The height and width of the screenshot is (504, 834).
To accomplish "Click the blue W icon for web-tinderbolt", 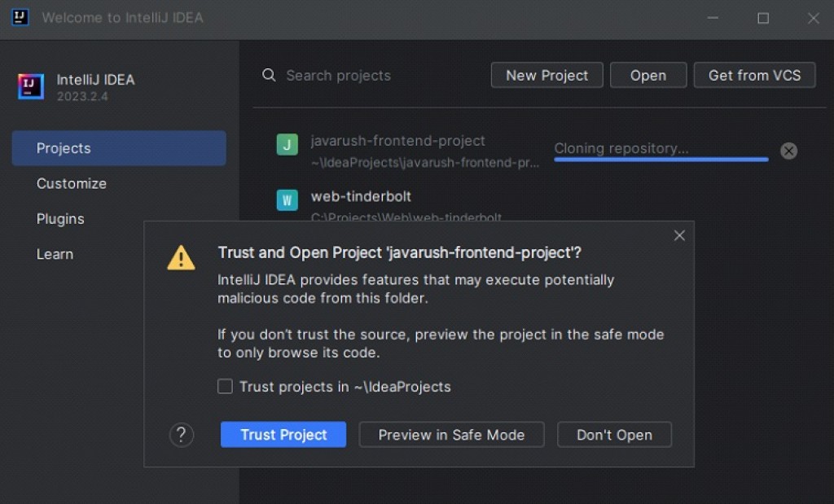I will pyautogui.click(x=287, y=199).
